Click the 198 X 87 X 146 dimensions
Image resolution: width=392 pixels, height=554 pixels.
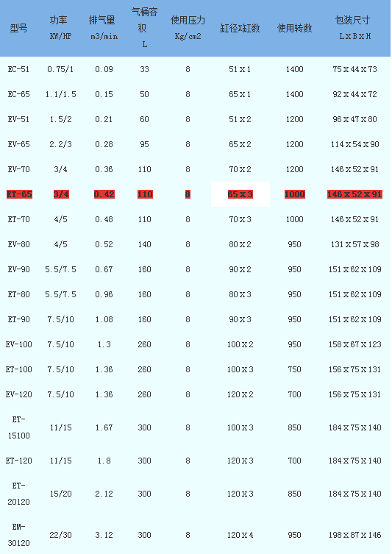[354, 535]
